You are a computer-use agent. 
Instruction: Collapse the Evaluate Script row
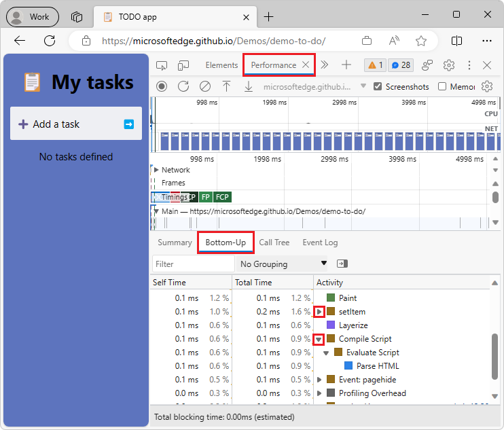tap(326, 353)
